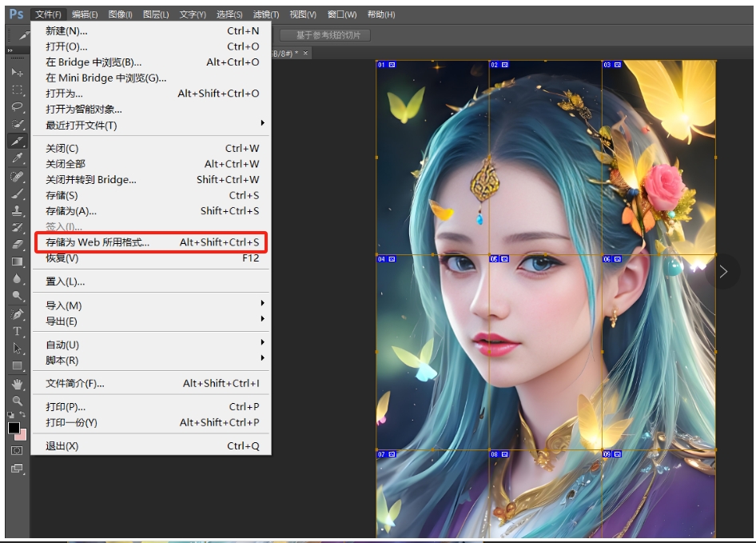Open the pink background color picker

22,435
